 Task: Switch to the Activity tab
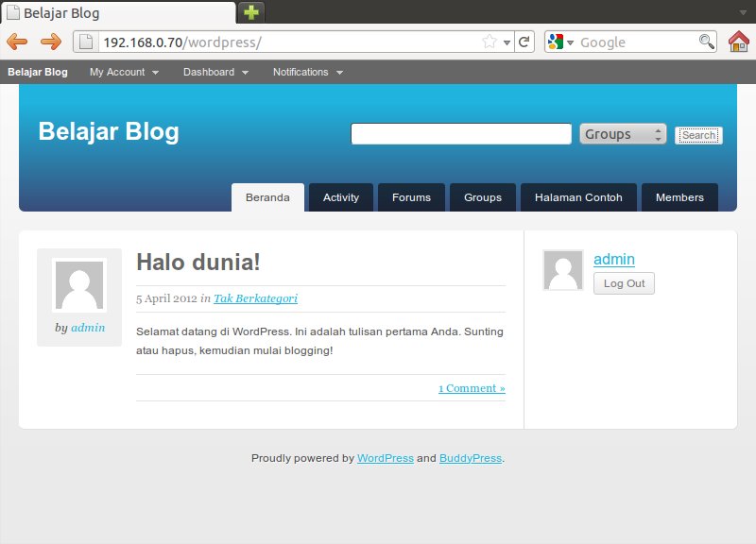pos(341,197)
